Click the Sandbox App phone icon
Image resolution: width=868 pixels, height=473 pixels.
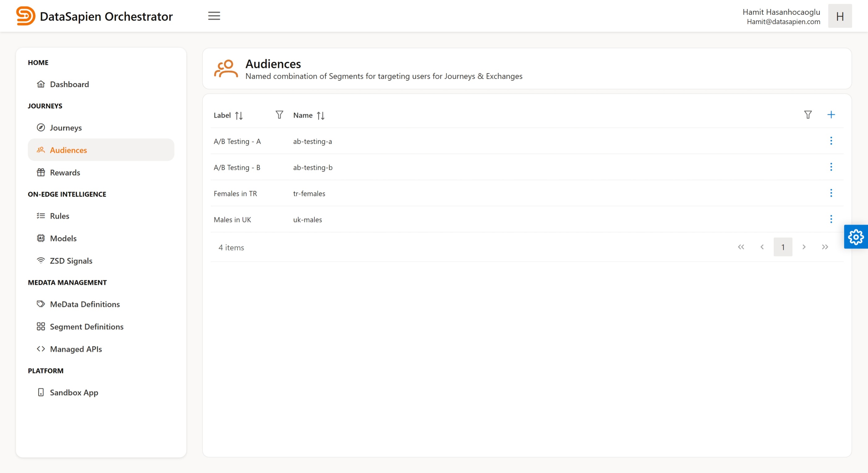point(41,392)
